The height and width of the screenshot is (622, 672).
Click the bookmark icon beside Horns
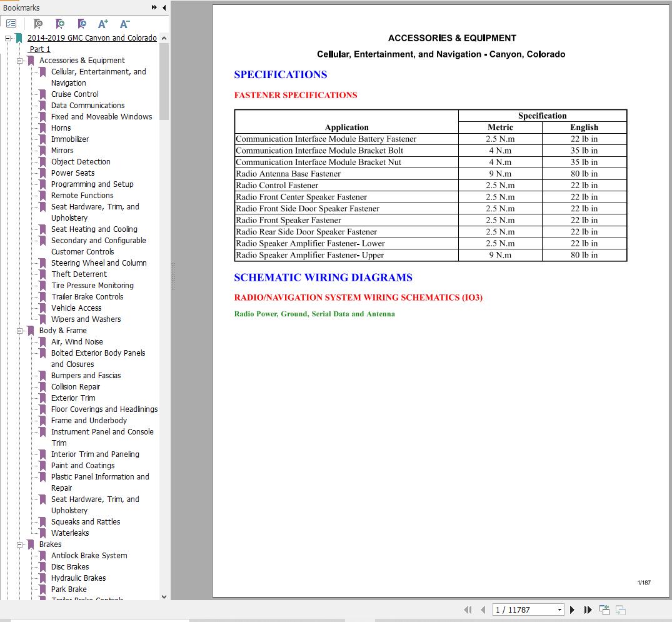pyautogui.click(x=43, y=128)
